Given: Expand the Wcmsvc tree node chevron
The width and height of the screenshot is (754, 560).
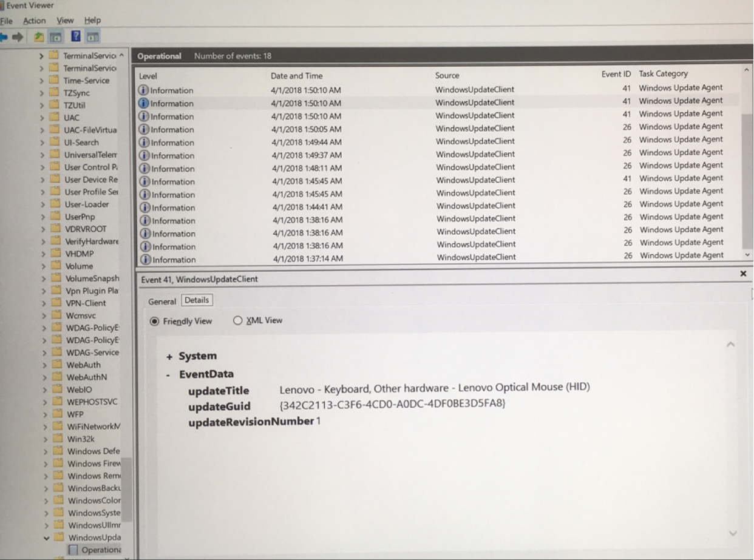Looking at the screenshot, I should pos(46,315).
